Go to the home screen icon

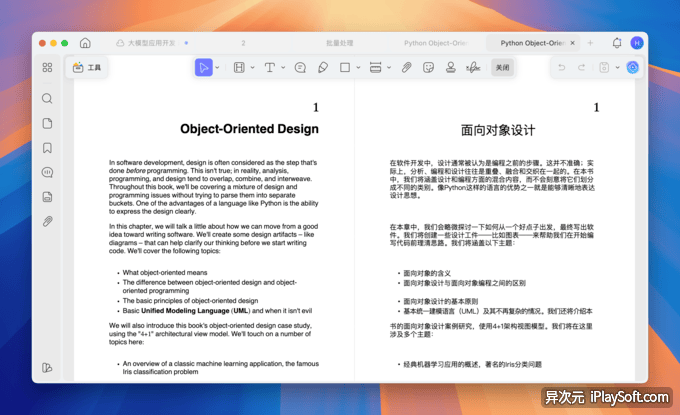click(85, 43)
